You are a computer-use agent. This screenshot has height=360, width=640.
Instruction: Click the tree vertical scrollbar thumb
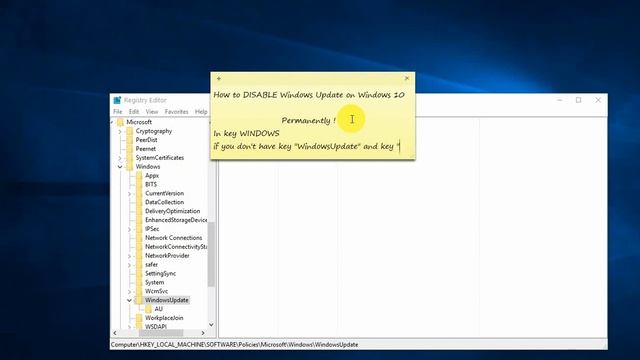point(211,254)
